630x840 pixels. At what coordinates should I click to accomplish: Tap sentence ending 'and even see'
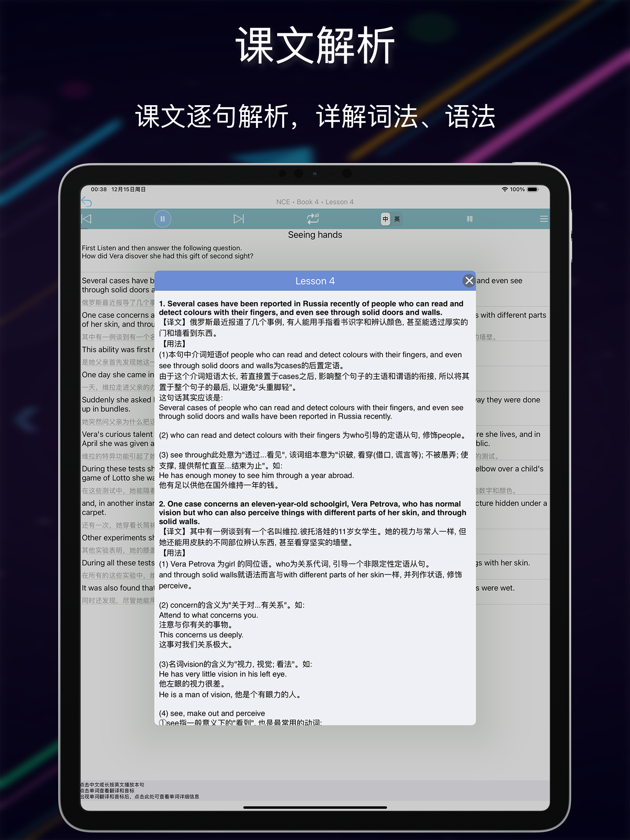pyautogui.click(x=499, y=281)
